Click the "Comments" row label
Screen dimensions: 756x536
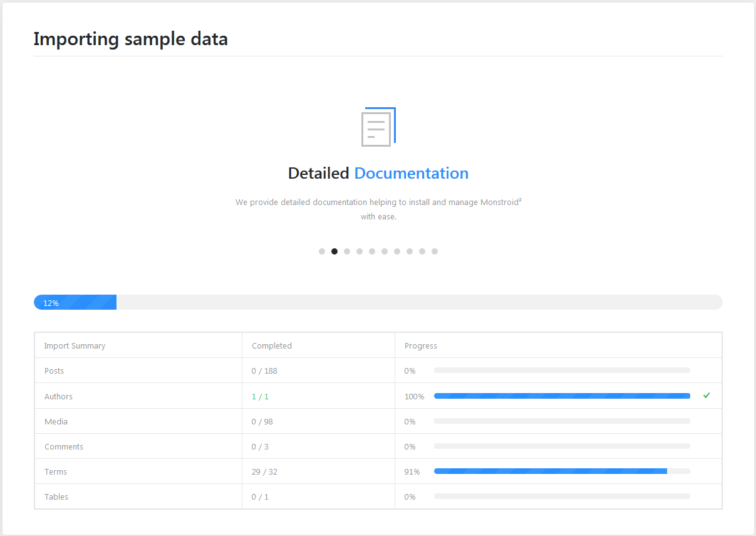coord(64,446)
